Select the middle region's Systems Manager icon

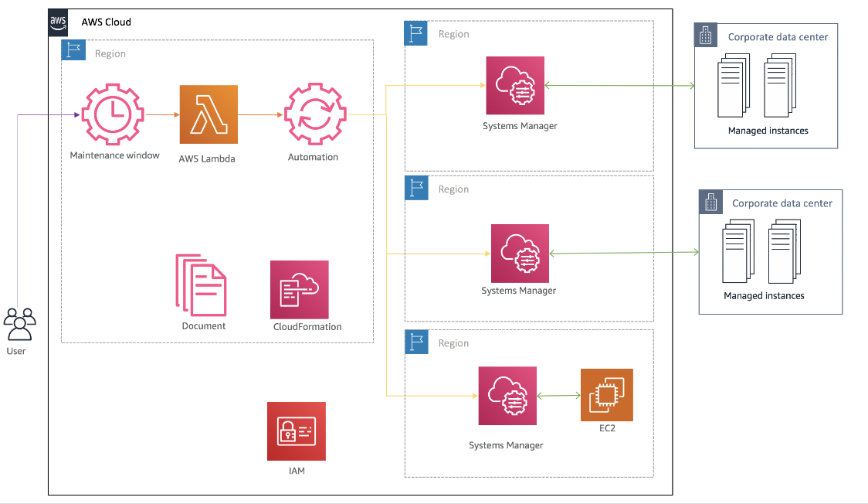[519, 252]
